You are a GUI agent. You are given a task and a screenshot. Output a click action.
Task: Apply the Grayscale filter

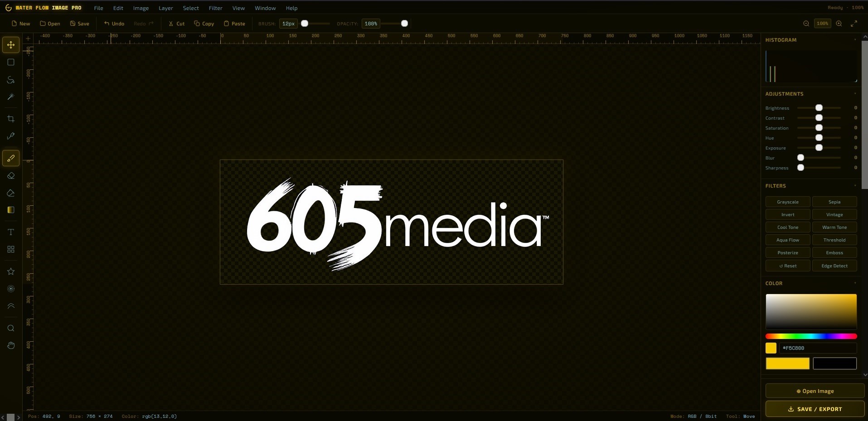[x=787, y=202]
